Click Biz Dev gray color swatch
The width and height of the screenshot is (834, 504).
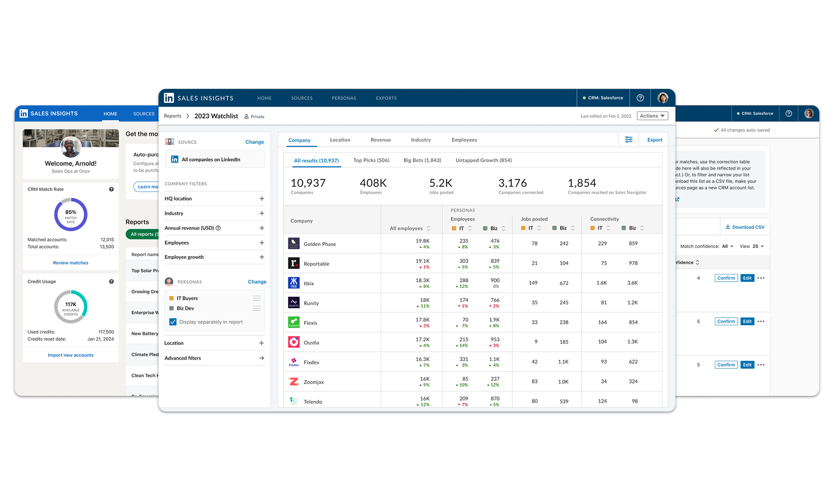point(171,308)
